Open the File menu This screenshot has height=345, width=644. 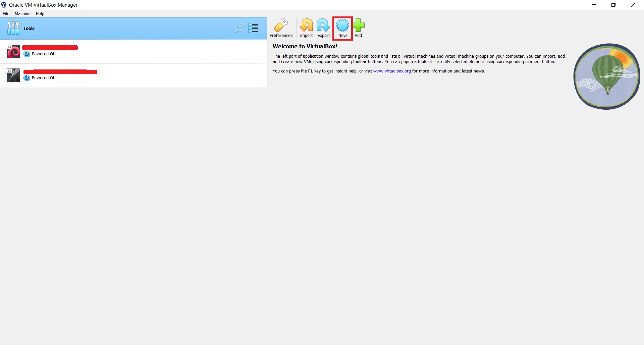pyautogui.click(x=6, y=13)
